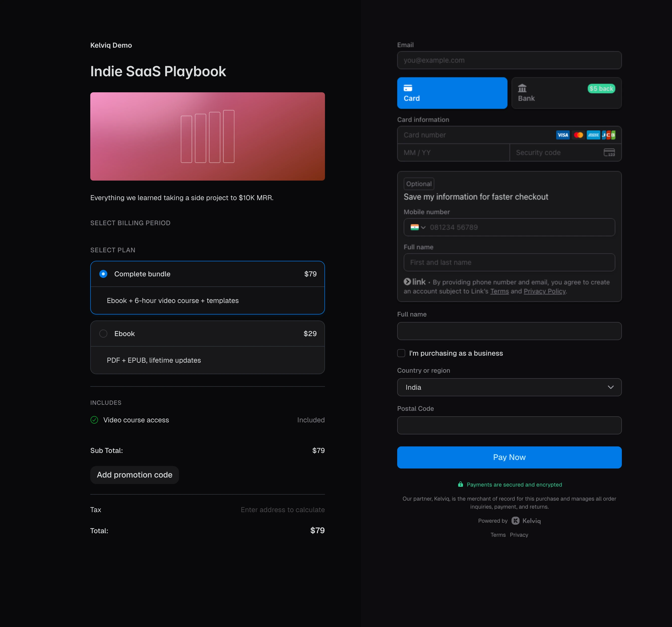672x627 pixels.
Task: Focus the First and last name field
Action: tap(509, 262)
